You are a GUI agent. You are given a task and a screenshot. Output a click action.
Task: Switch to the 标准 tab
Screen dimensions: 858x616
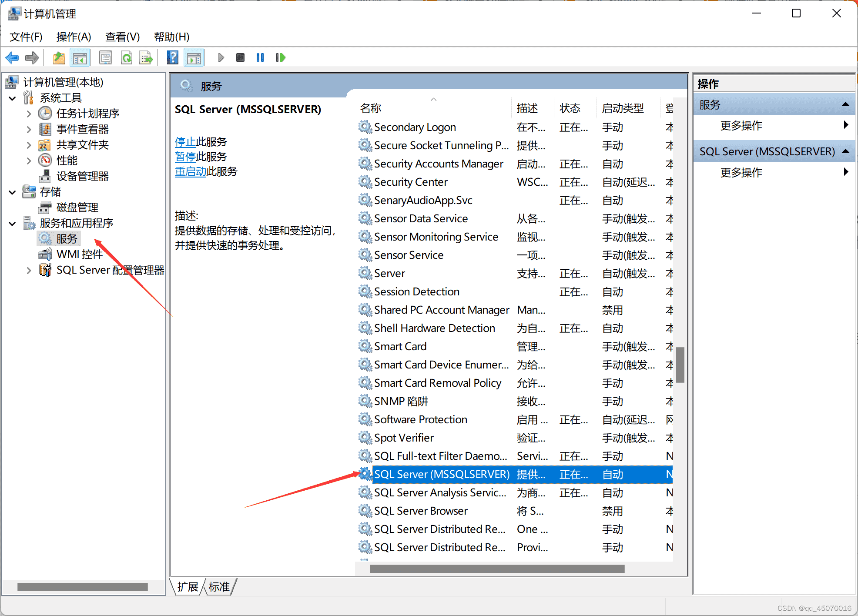click(x=219, y=587)
